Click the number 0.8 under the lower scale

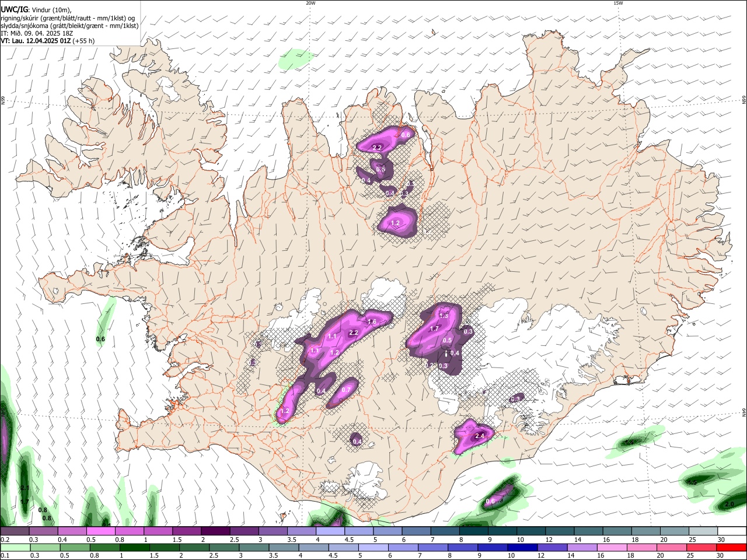[x=94, y=556]
